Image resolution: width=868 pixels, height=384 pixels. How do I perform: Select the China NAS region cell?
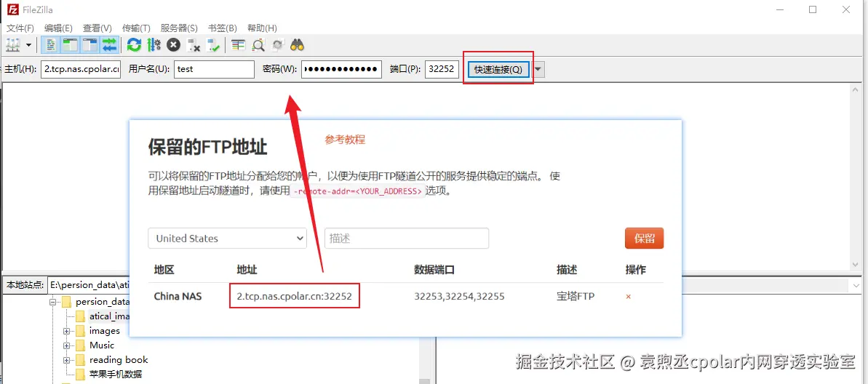pyautogui.click(x=178, y=297)
